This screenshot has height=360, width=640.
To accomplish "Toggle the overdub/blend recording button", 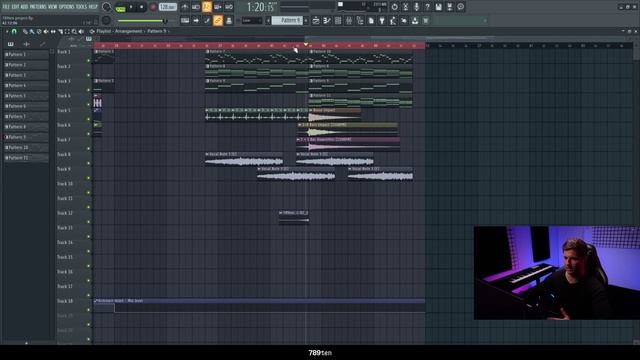I will (218, 7).
